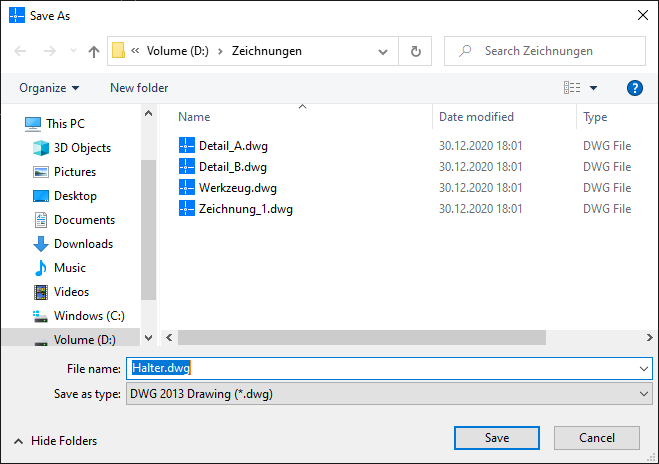Click the Up one level arrow icon
This screenshot has width=659, height=464.
point(94,51)
